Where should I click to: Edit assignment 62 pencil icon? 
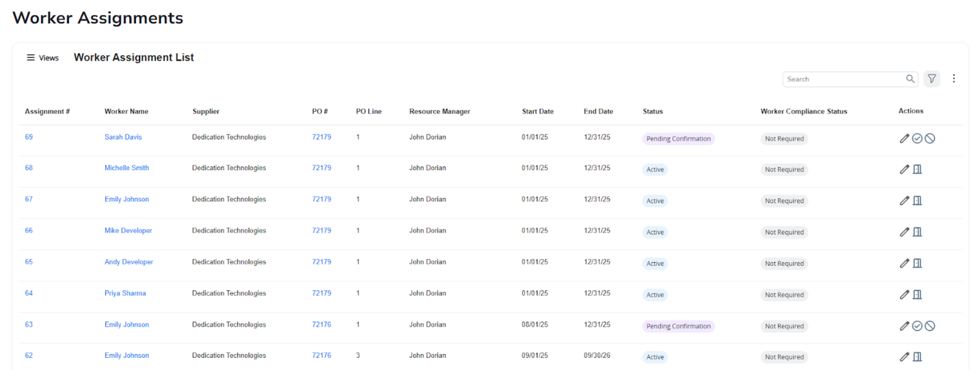904,357
